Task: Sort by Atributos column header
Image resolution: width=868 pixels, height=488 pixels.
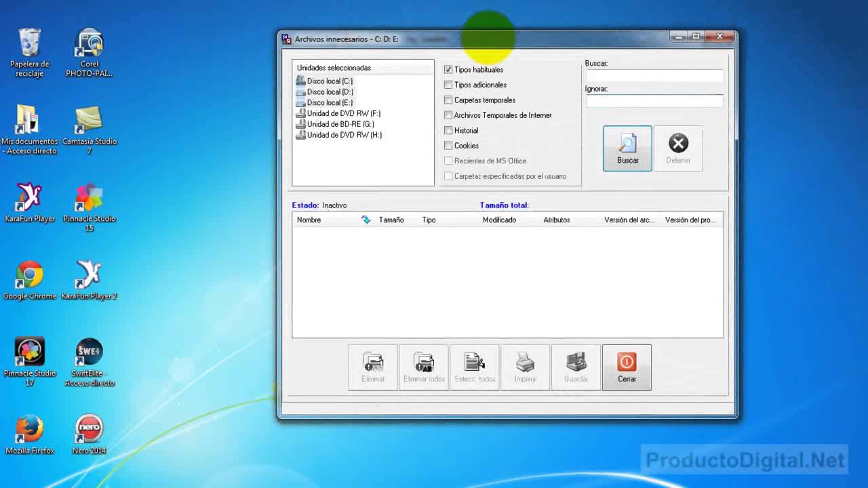Action: point(570,220)
